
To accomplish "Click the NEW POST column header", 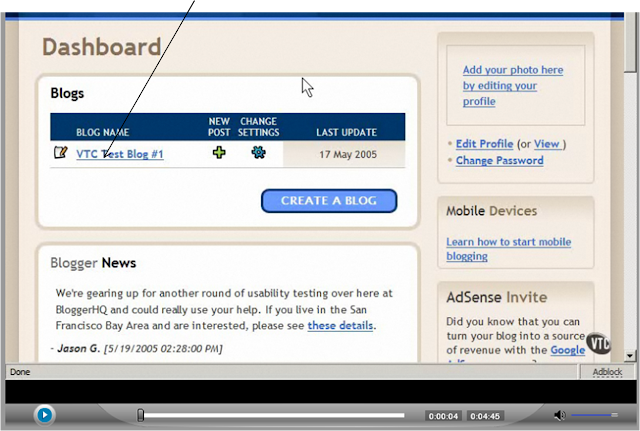I will pyautogui.click(x=219, y=127).
